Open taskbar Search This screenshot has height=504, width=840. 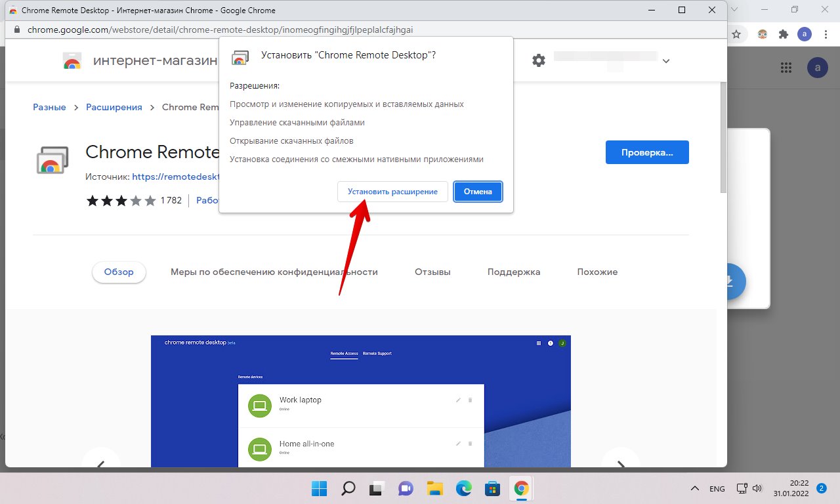tap(348, 488)
